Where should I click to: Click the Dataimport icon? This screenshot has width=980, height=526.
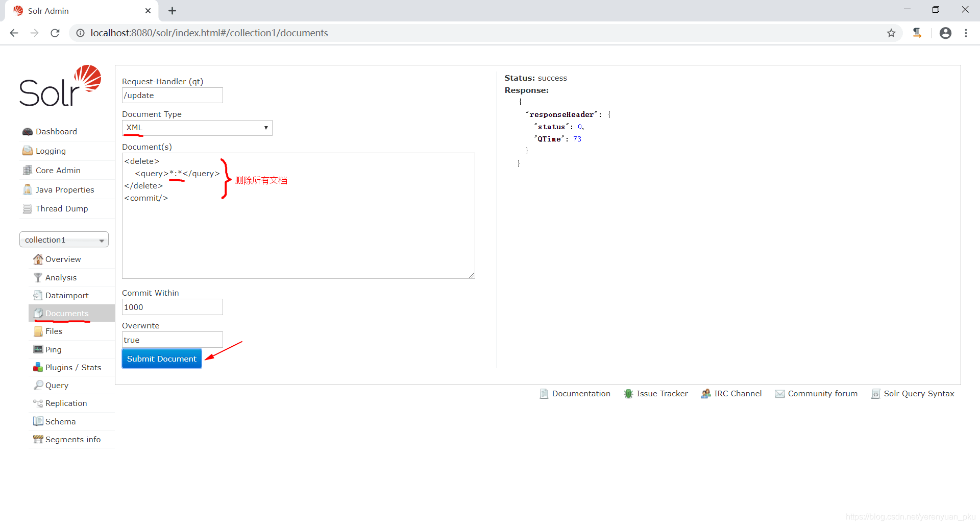click(x=38, y=295)
